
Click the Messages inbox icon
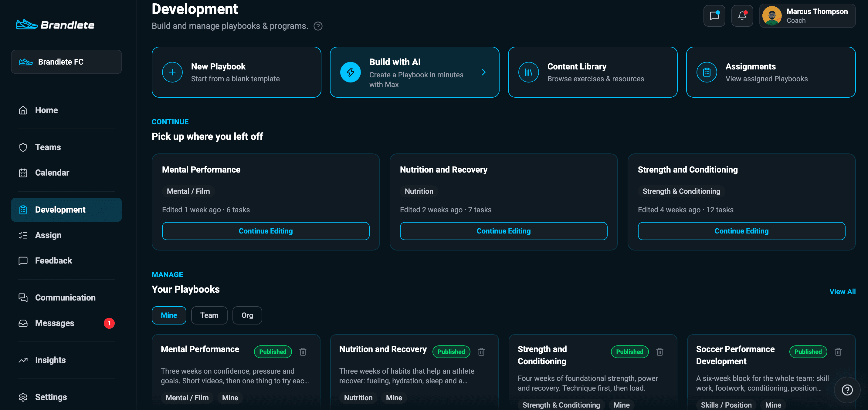(23, 323)
